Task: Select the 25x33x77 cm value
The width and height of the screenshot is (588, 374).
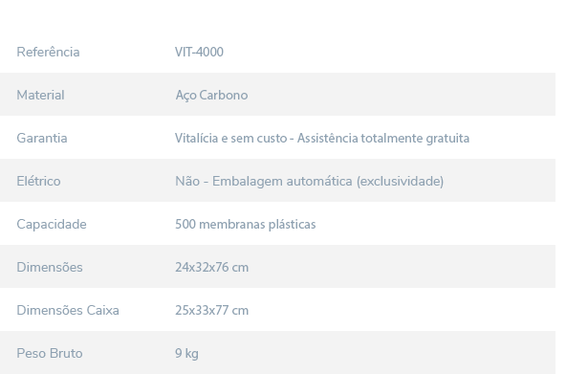Action: pyautogui.click(x=211, y=311)
